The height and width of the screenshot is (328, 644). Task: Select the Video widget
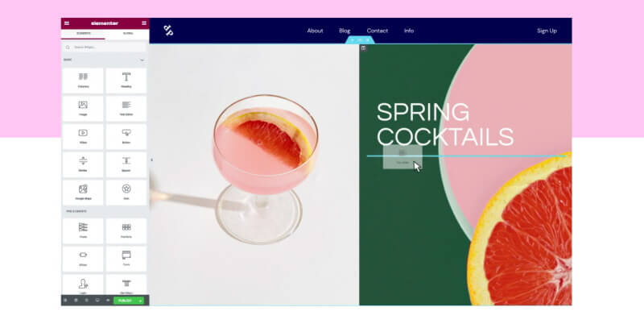tap(83, 136)
